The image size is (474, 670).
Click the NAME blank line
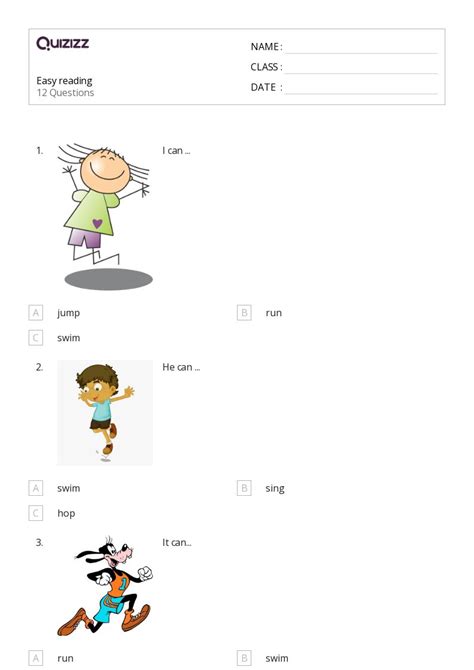coord(361,48)
